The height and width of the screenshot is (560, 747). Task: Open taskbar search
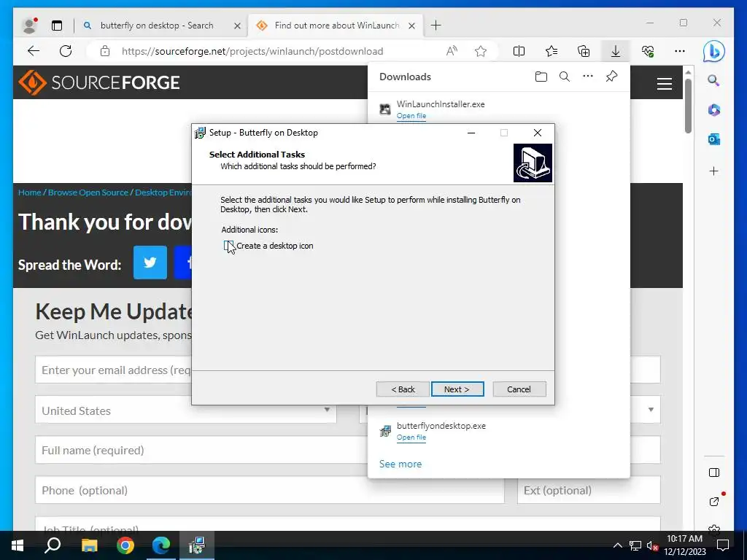click(x=53, y=545)
